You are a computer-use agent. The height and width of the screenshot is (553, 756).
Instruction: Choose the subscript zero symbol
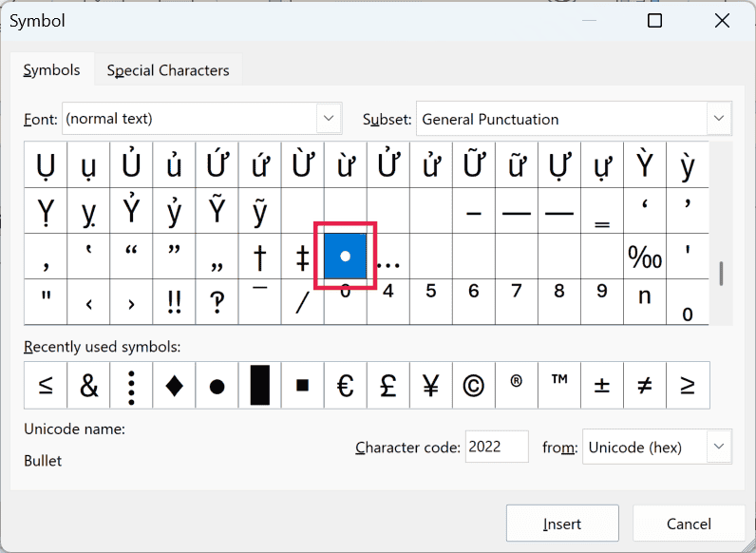click(688, 302)
